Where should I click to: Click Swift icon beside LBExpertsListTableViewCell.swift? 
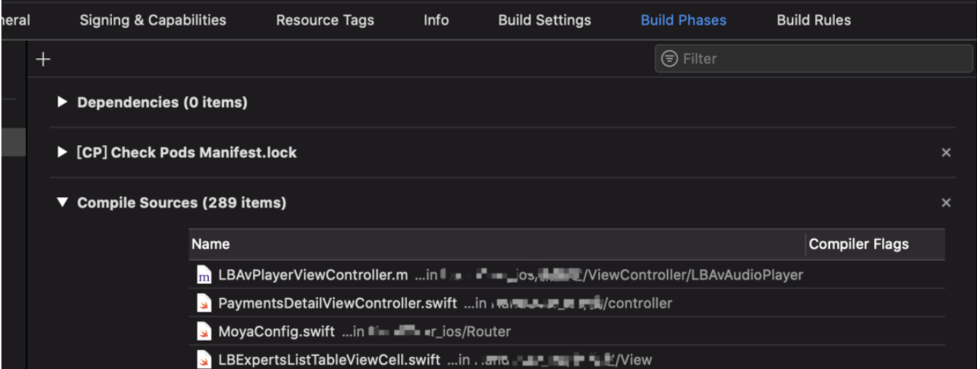pyautogui.click(x=204, y=359)
